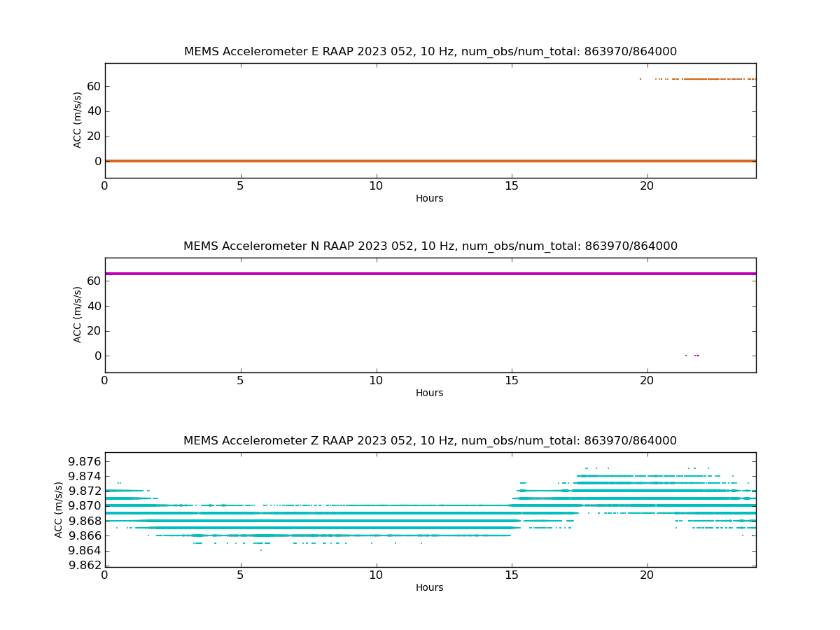Click the Hours label under N plot
This screenshot has height=630, width=840.
[x=430, y=393]
